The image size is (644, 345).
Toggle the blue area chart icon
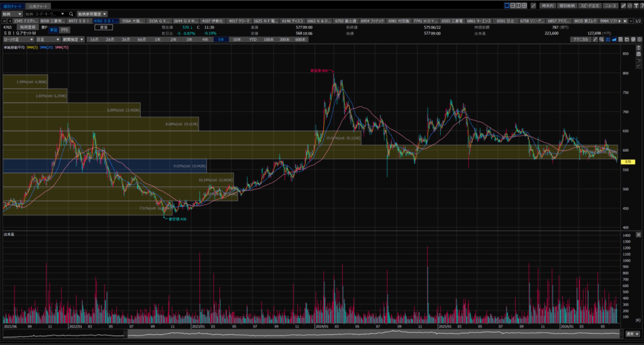(x=614, y=40)
